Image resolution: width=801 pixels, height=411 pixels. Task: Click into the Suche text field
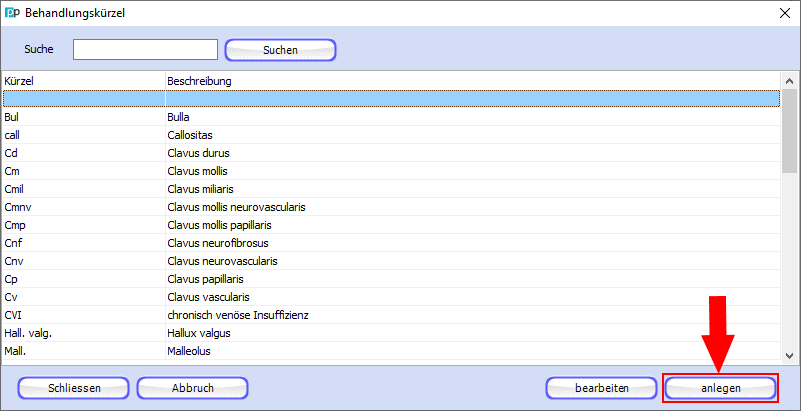tap(145, 49)
